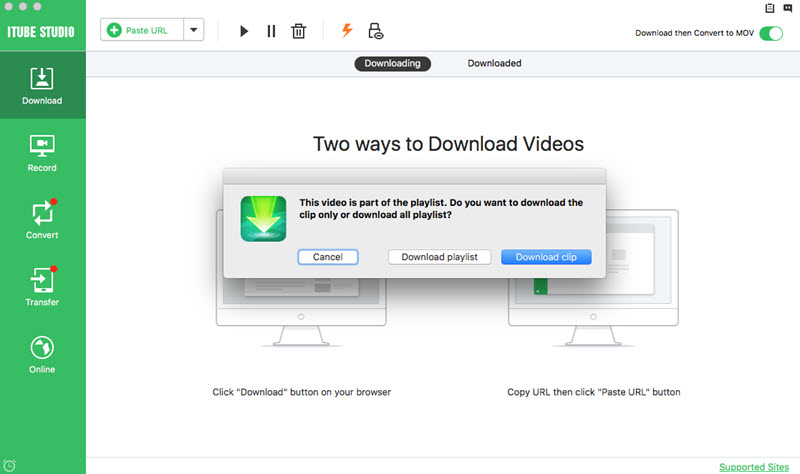
Task: Start downloads with the play icon
Action: coord(244,31)
